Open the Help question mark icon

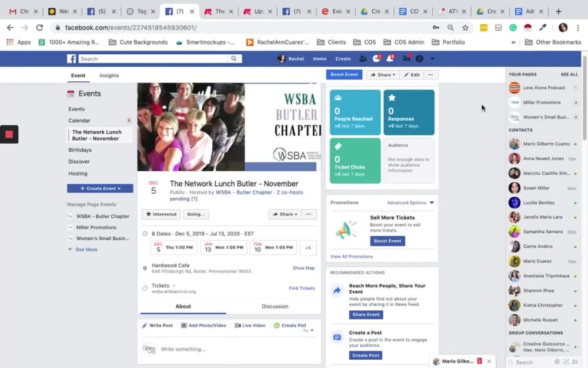(x=419, y=58)
